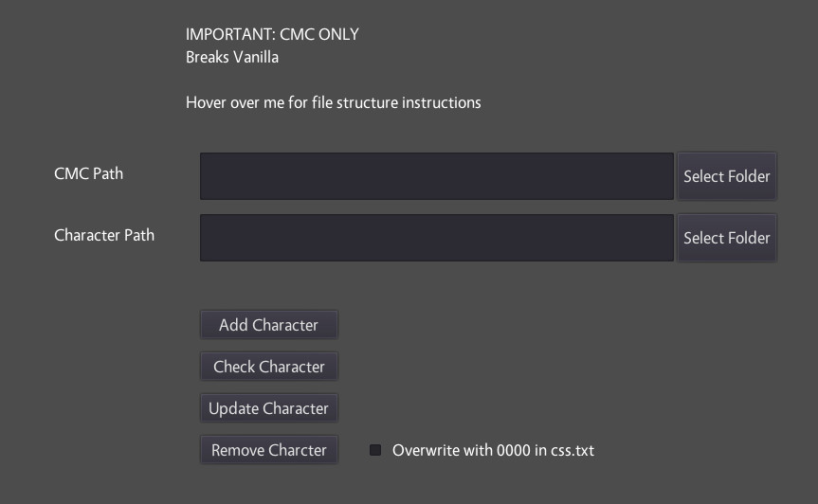
Task: Click the CMC Path input field
Action: (436, 176)
